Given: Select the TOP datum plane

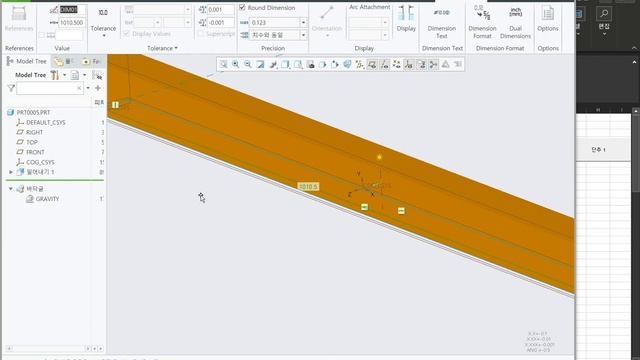Looking at the screenshot, I should pos(32,142).
